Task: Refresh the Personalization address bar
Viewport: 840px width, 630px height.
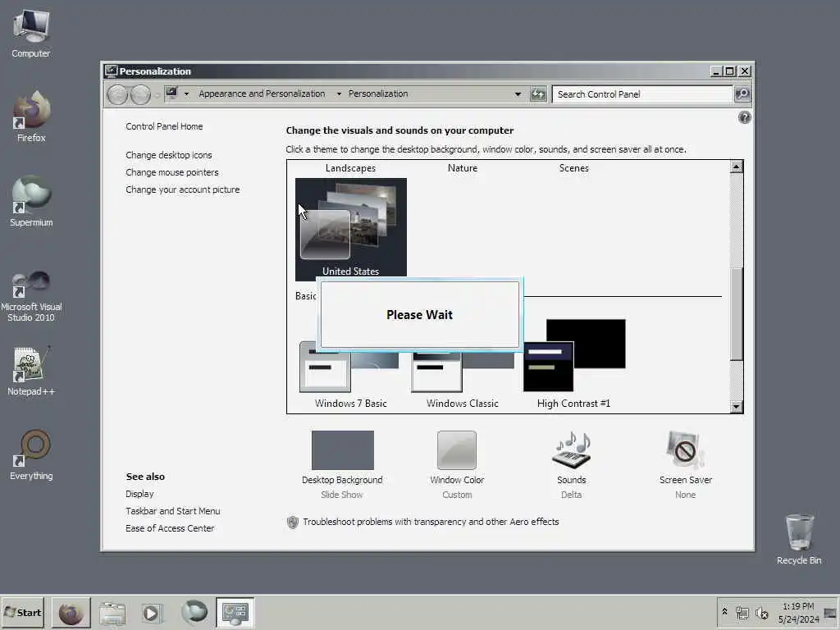Action: 538,94
